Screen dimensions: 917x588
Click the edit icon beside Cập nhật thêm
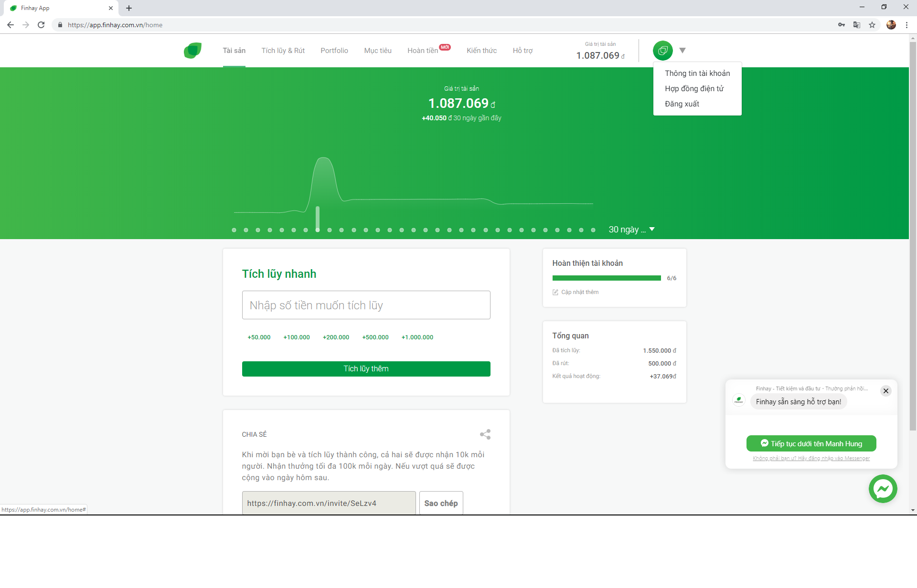point(555,292)
